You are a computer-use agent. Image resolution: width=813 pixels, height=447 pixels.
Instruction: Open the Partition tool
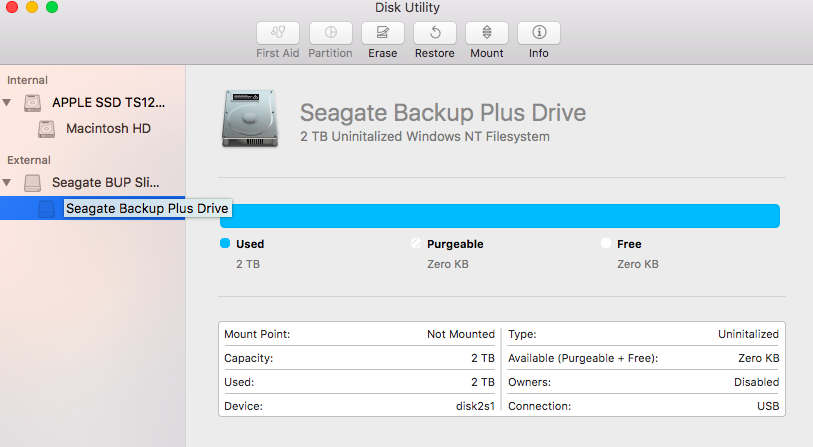tap(331, 33)
